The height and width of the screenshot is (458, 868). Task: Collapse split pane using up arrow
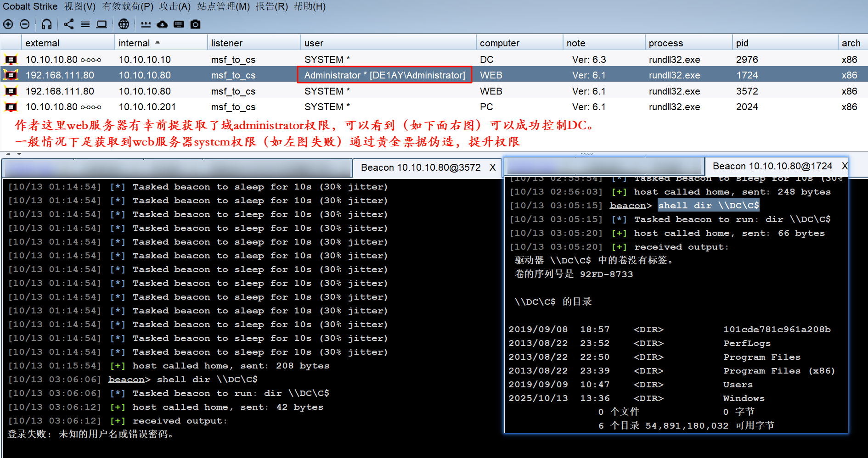click(8, 154)
